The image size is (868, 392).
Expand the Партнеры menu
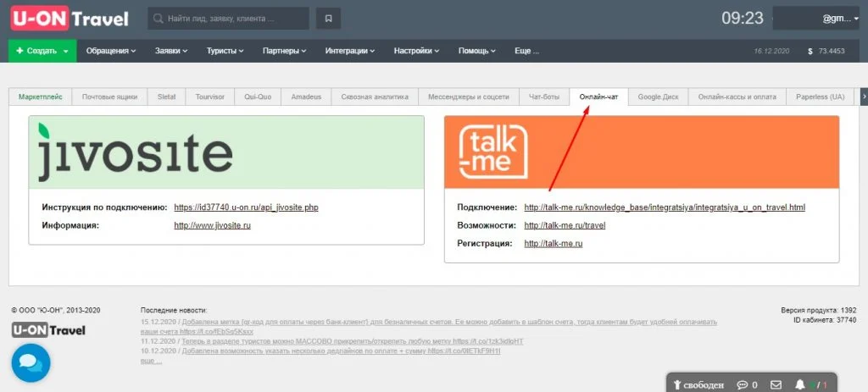tap(285, 51)
